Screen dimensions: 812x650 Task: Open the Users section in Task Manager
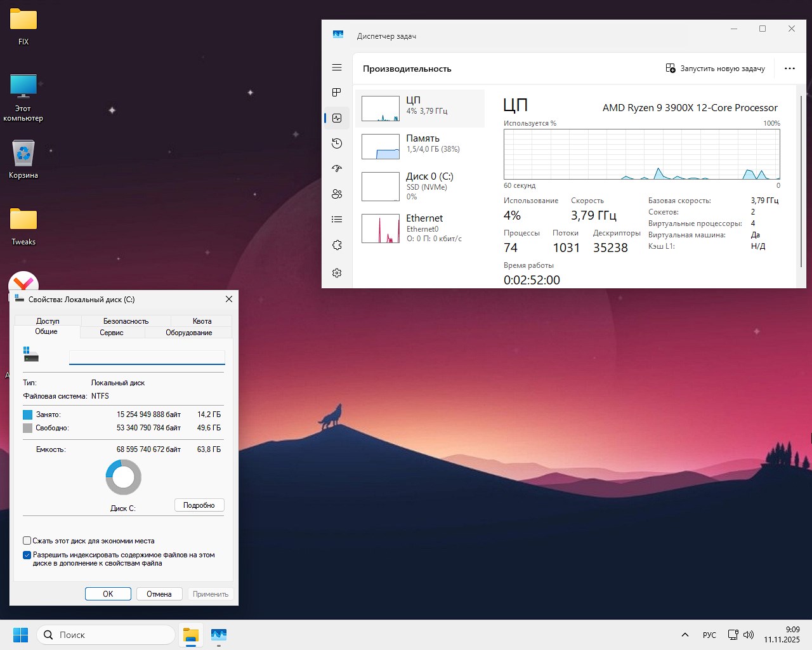337,194
